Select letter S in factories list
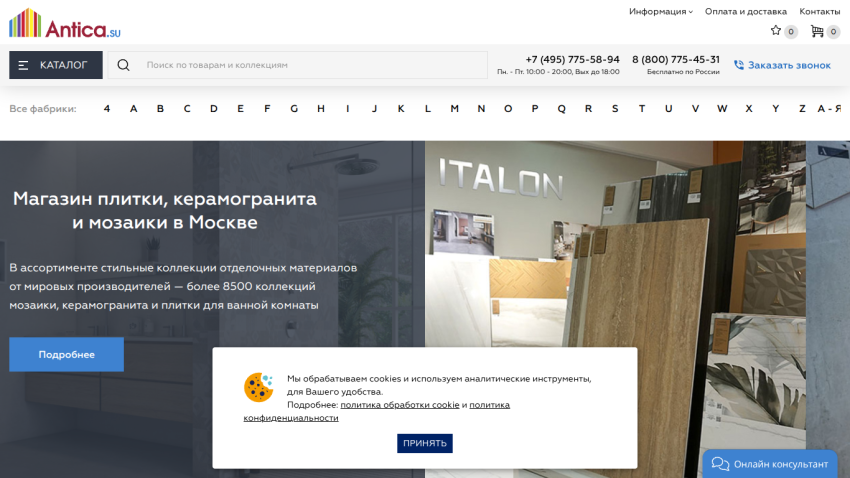Screen dimensions: 850x478 point(615,109)
